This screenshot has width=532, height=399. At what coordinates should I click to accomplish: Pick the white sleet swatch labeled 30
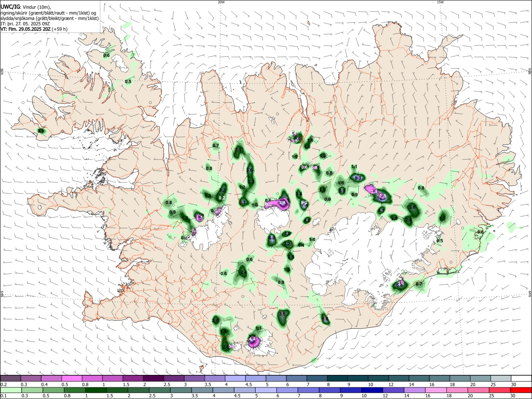pyautogui.click(x=521, y=378)
